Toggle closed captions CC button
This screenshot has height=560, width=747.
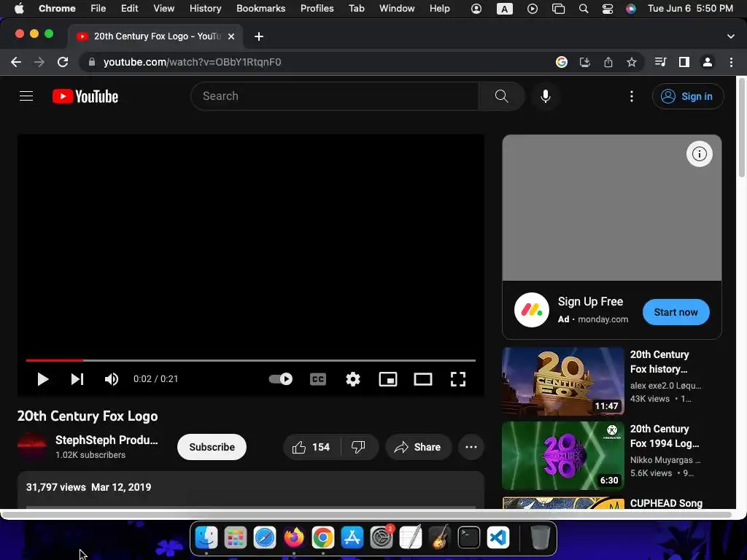(318, 379)
